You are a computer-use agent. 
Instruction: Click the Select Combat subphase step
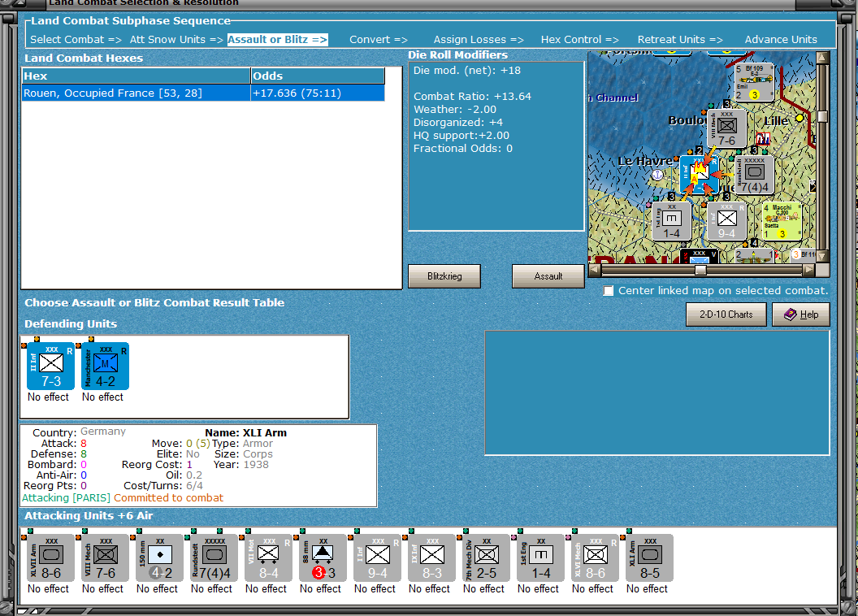(76, 39)
